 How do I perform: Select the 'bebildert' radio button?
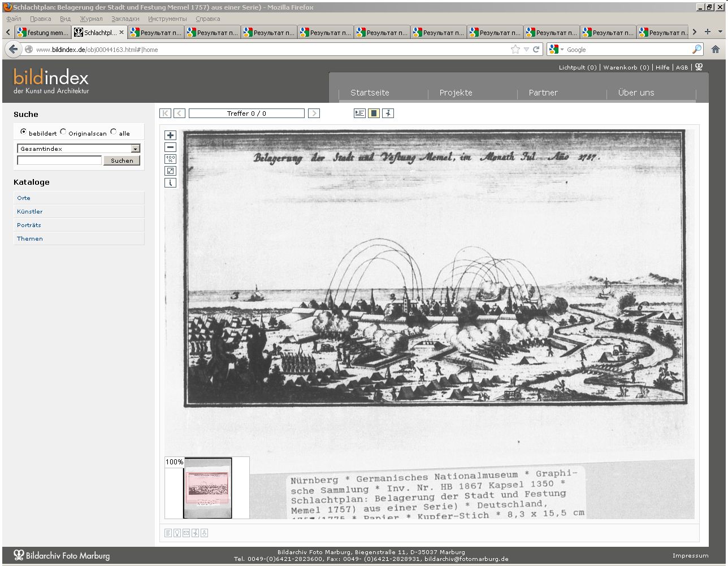[23, 132]
